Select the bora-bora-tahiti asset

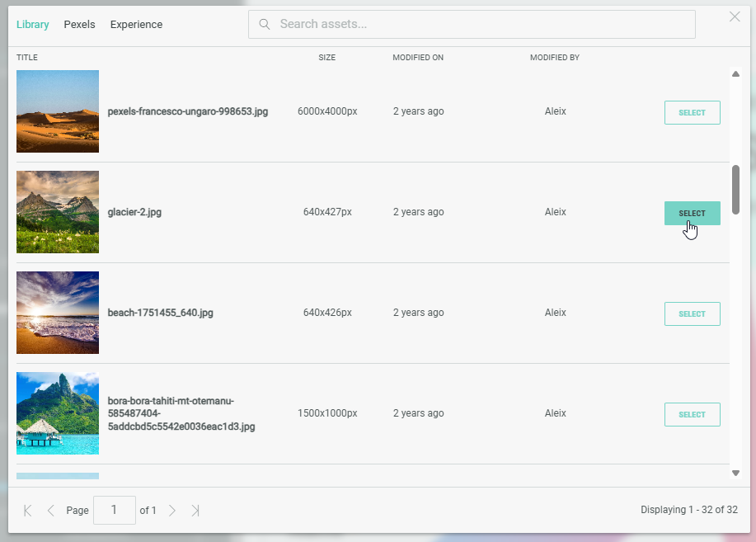tap(692, 414)
